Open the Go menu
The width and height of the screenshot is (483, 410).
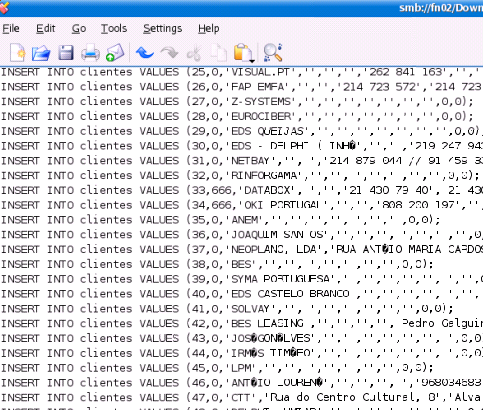click(79, 29)
